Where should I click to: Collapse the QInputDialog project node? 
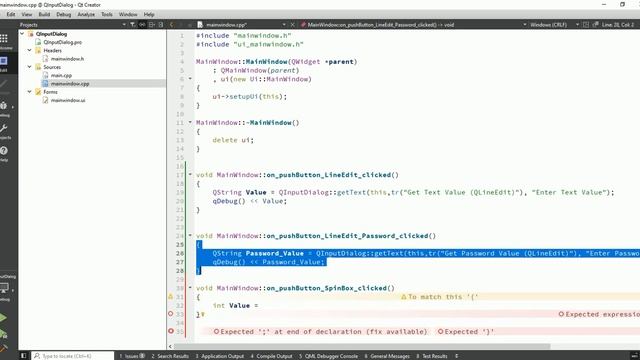(x=22, y=34)
